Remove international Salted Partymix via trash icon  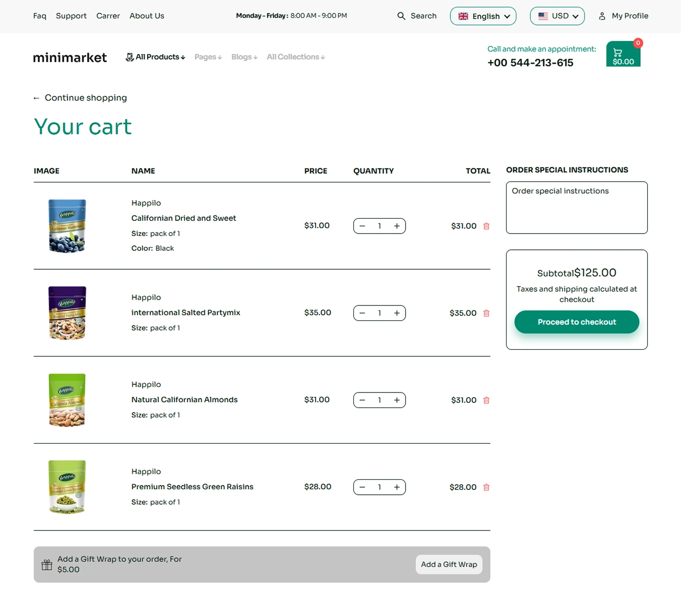486,313
